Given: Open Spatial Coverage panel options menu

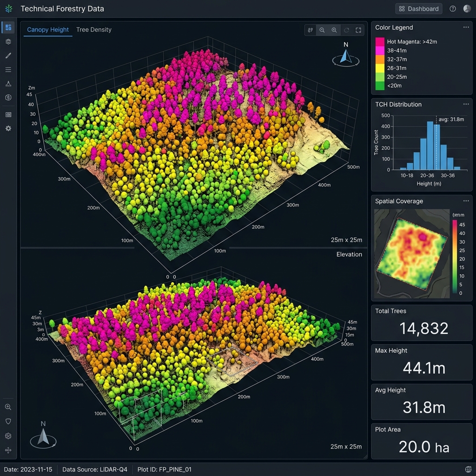Looking at the screenshot, I should click(x=466, y=201).
